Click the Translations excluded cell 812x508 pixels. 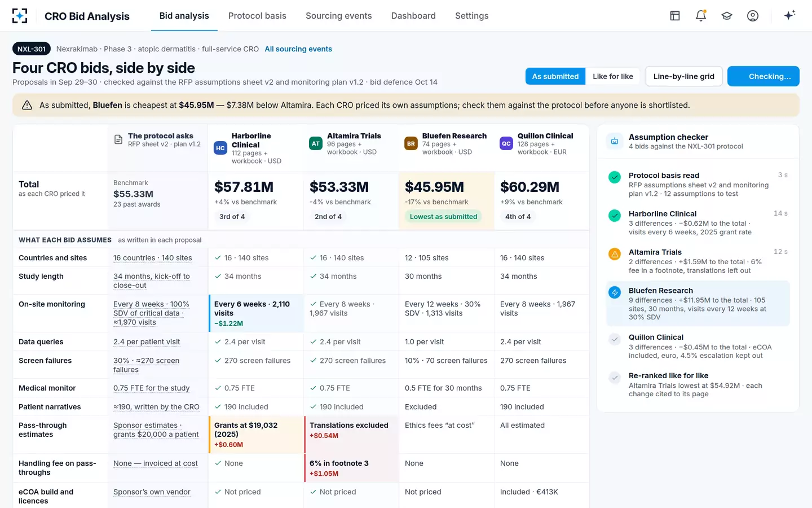pyautogui.click(x=351, y=435)
